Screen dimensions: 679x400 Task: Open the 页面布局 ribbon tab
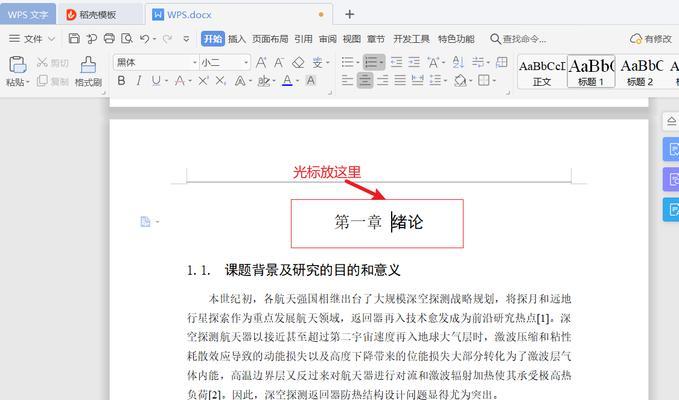click(270, 39)
